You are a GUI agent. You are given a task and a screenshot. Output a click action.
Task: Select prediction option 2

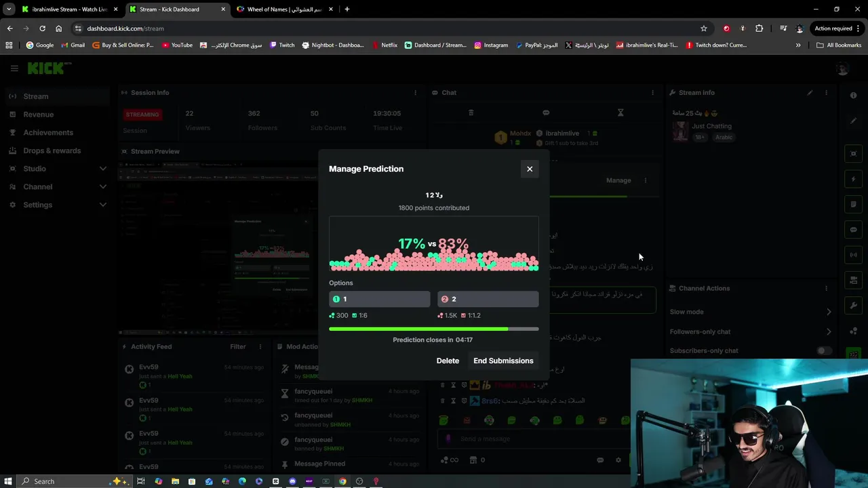pyautogui.click(x=488, y=299)
